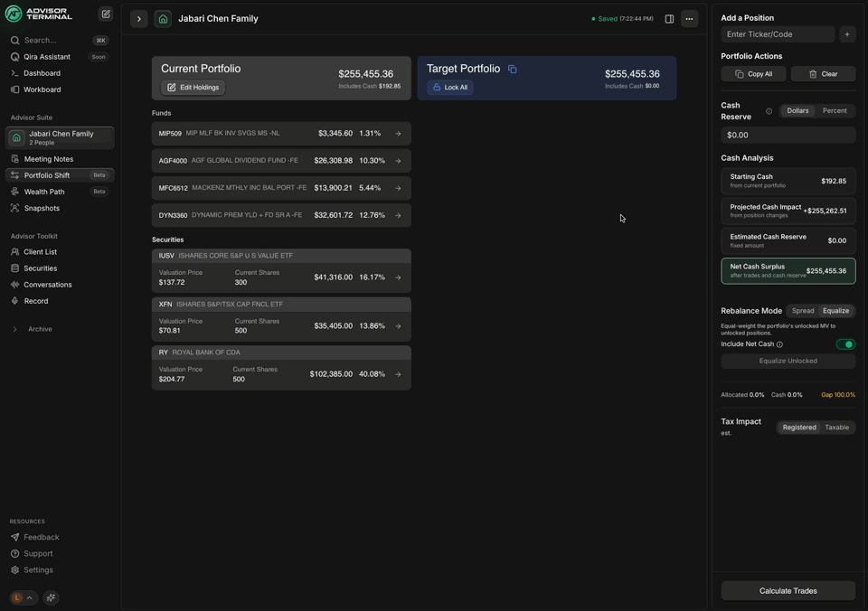
Task: Select Taxable under Tax Impact
Action: pos(836,427)
